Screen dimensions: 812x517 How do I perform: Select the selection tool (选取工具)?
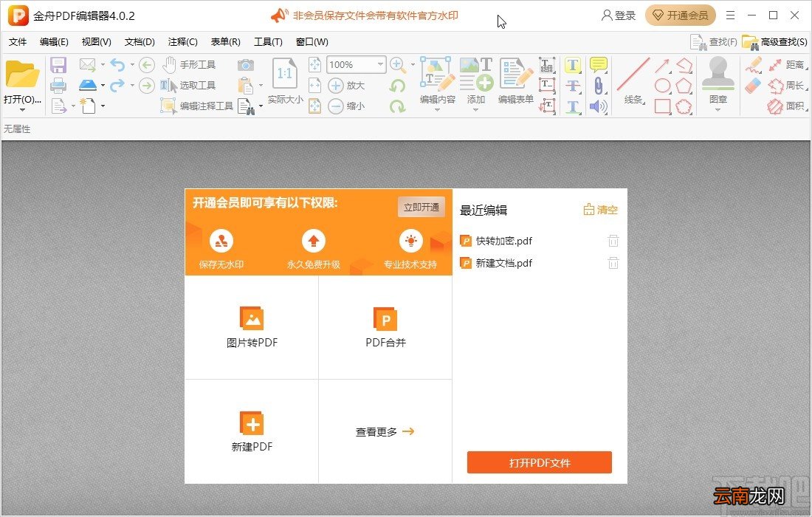188,86
